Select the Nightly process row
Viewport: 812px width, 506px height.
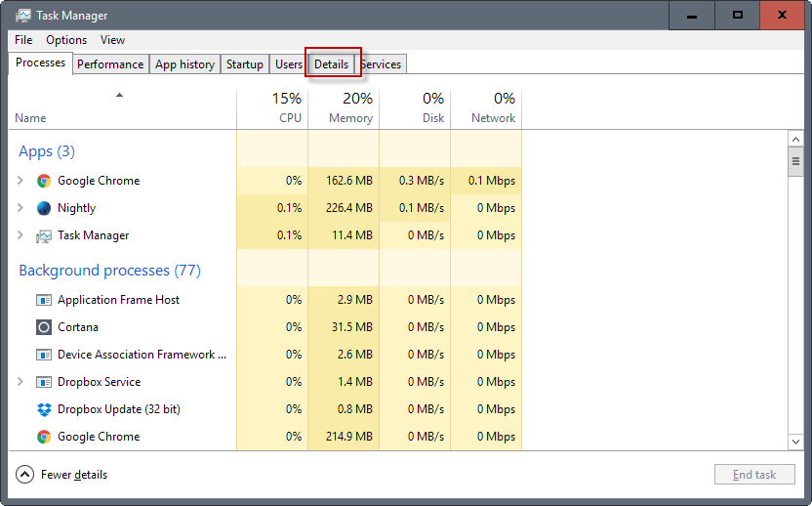pyautogui.click(x=265, y=208)
